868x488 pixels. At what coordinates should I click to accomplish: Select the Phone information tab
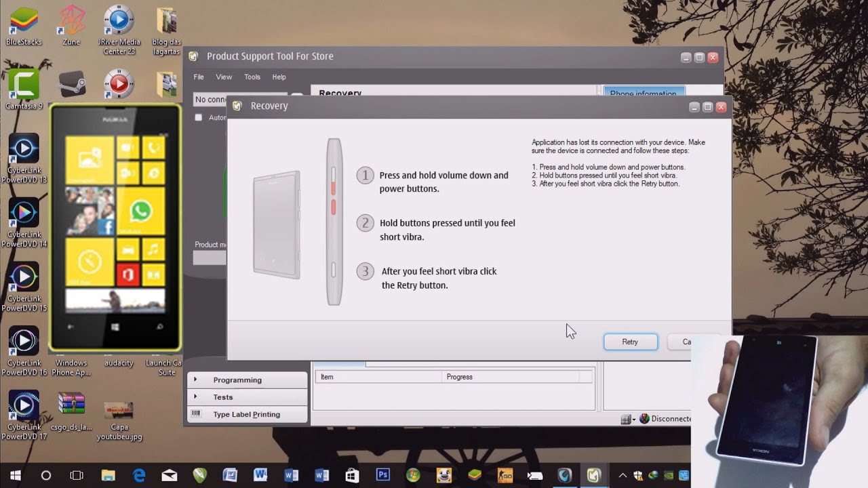(643, 93)
